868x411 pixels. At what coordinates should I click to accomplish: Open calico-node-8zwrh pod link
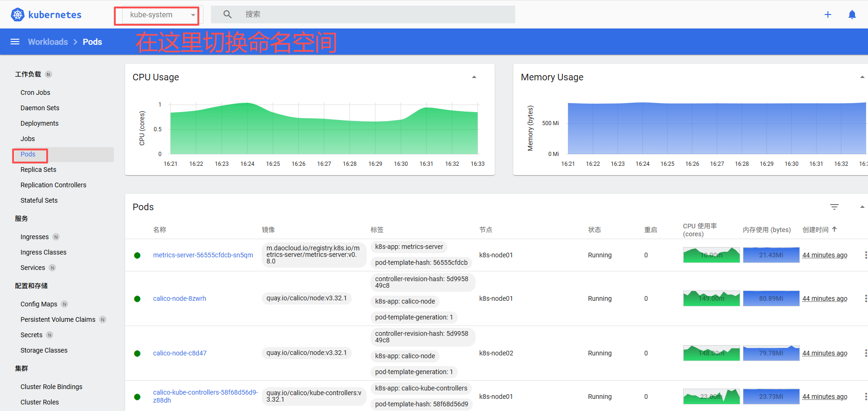pyautogui.click(x=180, y=298)
